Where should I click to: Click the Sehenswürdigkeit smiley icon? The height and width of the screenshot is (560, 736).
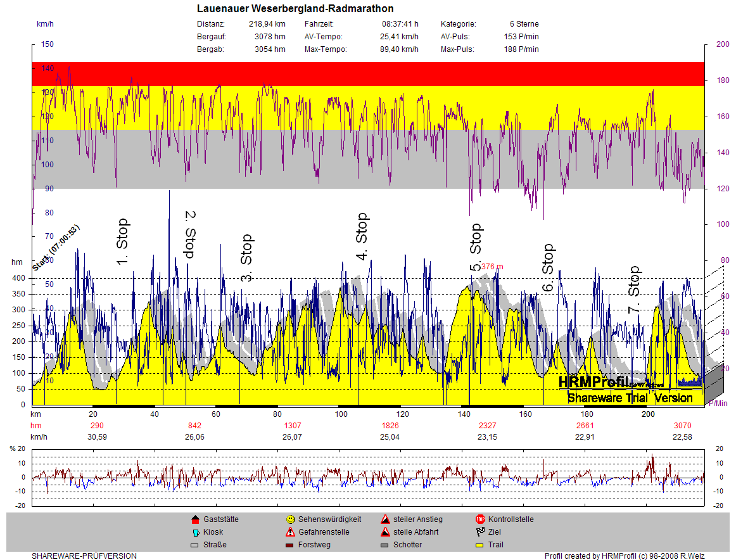point(290,519)
